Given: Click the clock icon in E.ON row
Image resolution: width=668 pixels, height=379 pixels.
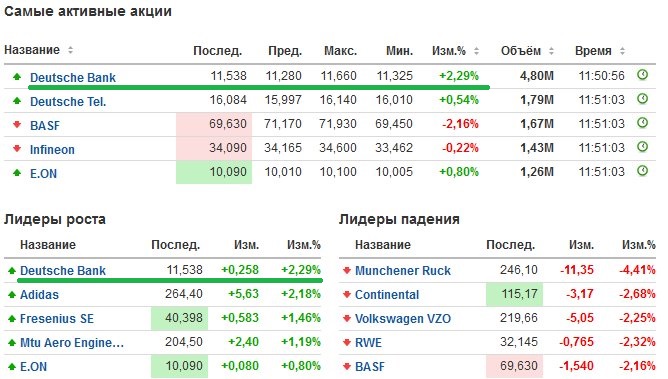Looking at the screenshot, I should click(x=642, y=171).
